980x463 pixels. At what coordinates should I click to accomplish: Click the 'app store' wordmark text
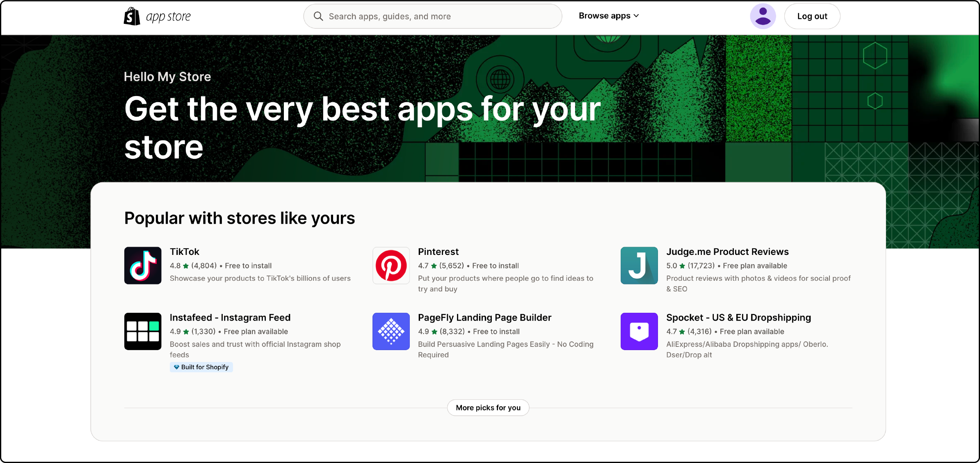click(168, 17)
